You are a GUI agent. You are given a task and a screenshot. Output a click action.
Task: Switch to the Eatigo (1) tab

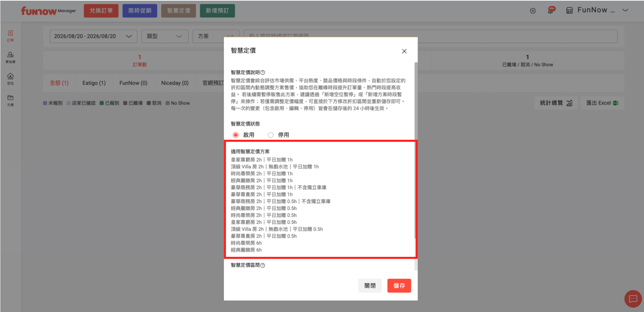pos(94,83)
